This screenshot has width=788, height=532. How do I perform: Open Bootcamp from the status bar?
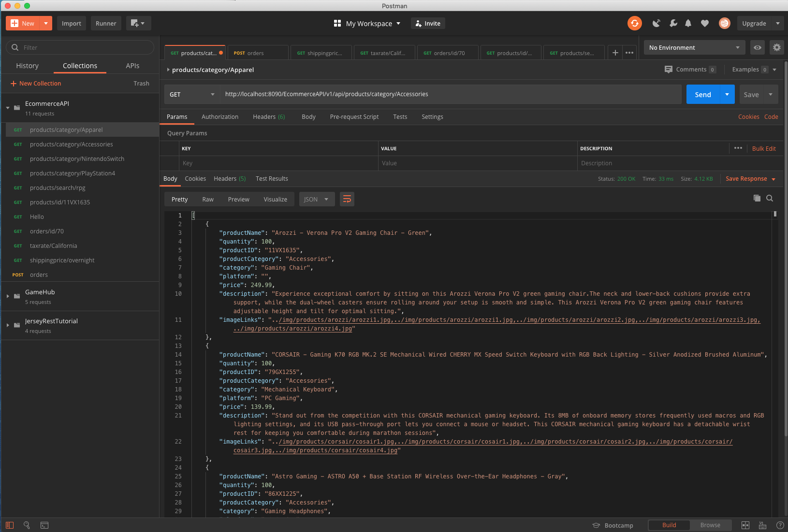(x=613, y=525)
